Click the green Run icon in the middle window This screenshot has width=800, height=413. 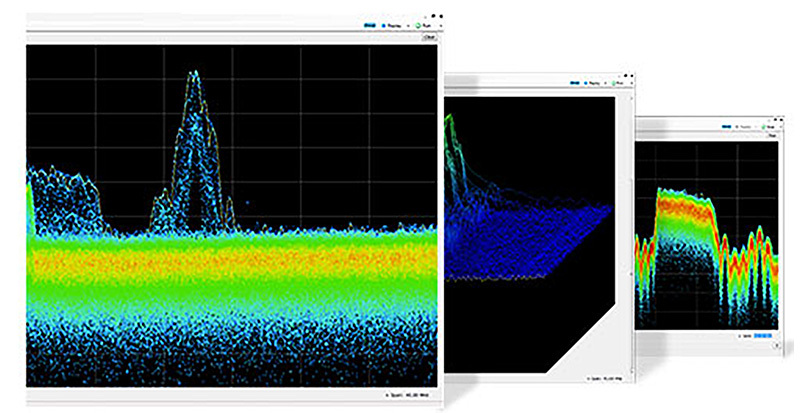pos(612,83)
